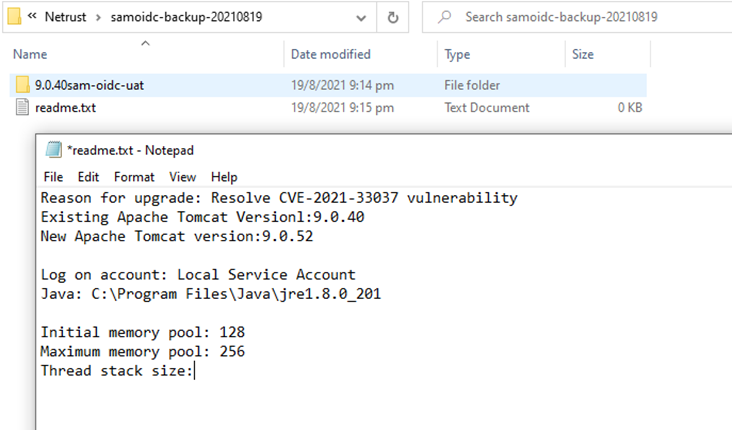Select the 9.0.40sam-oidc-uat folder name

coord(89,85)
